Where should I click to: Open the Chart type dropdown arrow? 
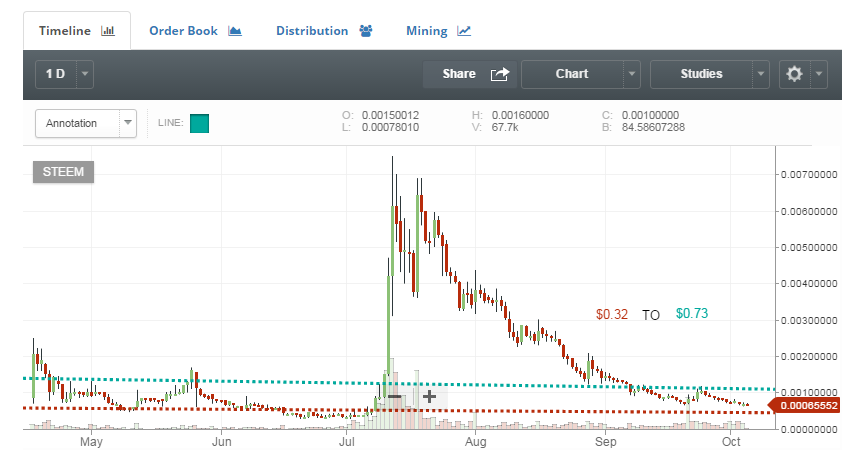(x=631, y=74)
